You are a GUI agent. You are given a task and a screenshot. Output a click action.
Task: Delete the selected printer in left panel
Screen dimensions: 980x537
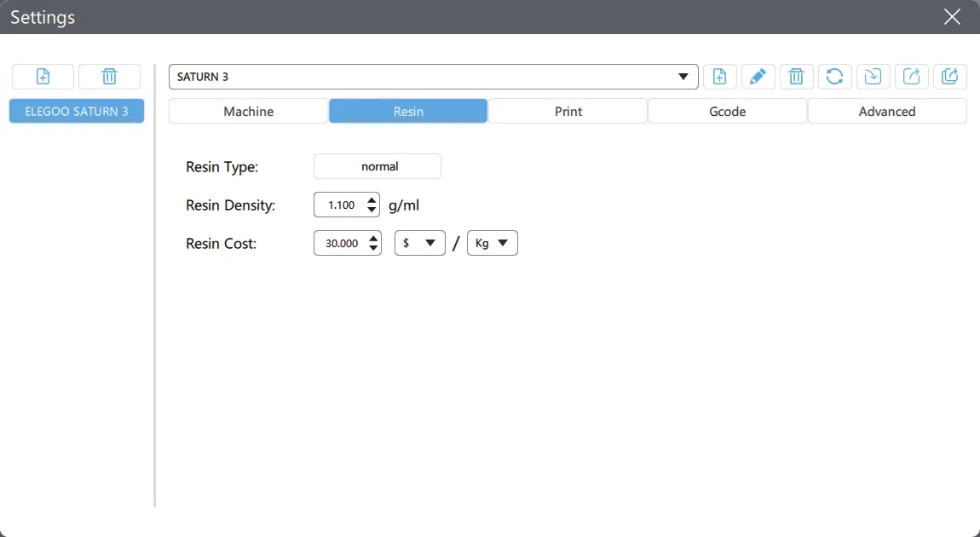pos(109,77)
